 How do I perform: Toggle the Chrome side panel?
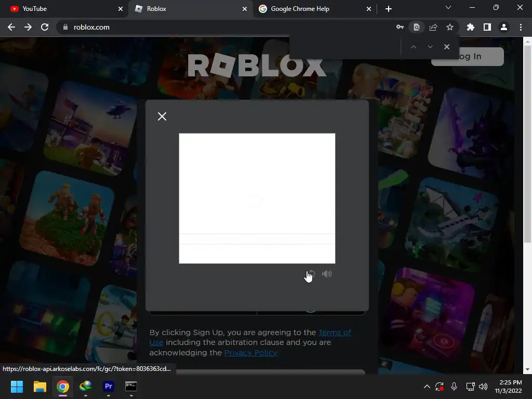tap(487, 27)
